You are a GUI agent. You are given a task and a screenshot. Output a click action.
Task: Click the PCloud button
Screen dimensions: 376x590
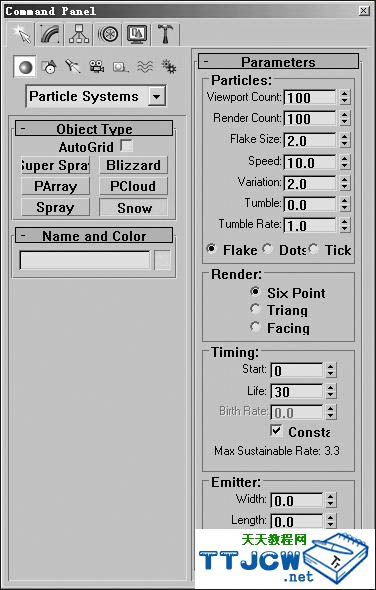pos(133,187)
